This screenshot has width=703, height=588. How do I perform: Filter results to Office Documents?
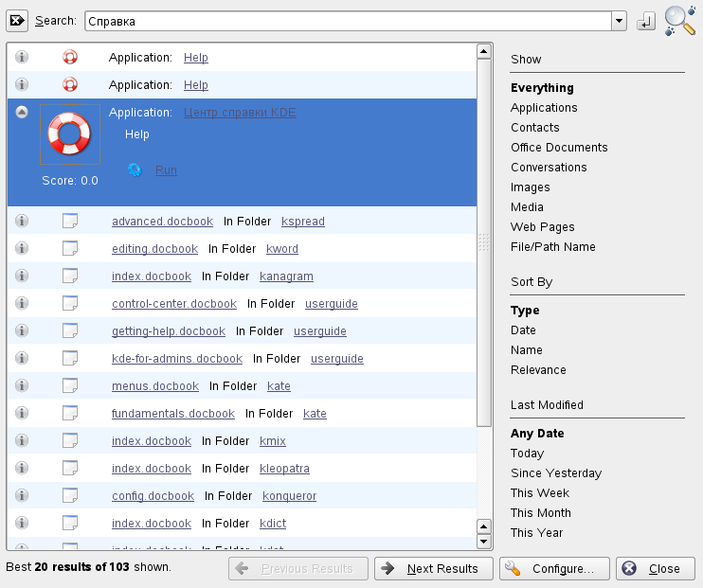click(x=559, y=148)
